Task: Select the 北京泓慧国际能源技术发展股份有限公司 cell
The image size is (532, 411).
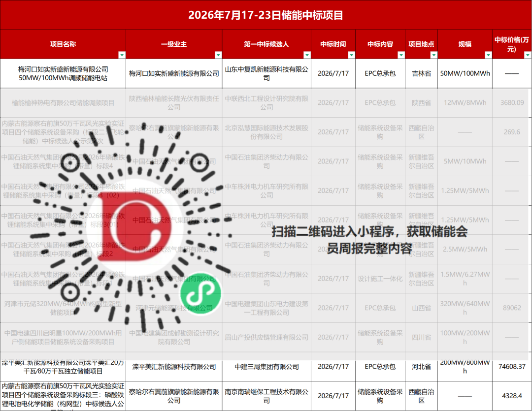Action: pos(266,132)
